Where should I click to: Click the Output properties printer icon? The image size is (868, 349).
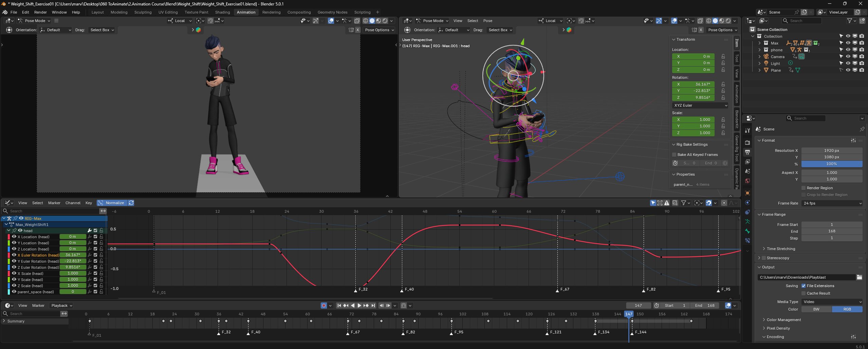click(747, 152)
